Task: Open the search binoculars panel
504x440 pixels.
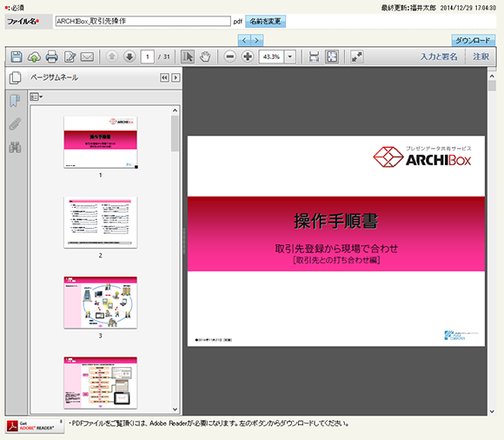Action: (x=15, y=147)
